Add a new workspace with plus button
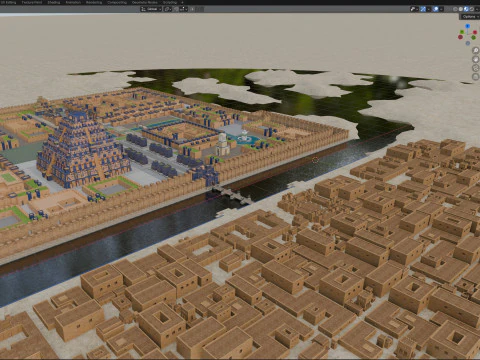 182,2
